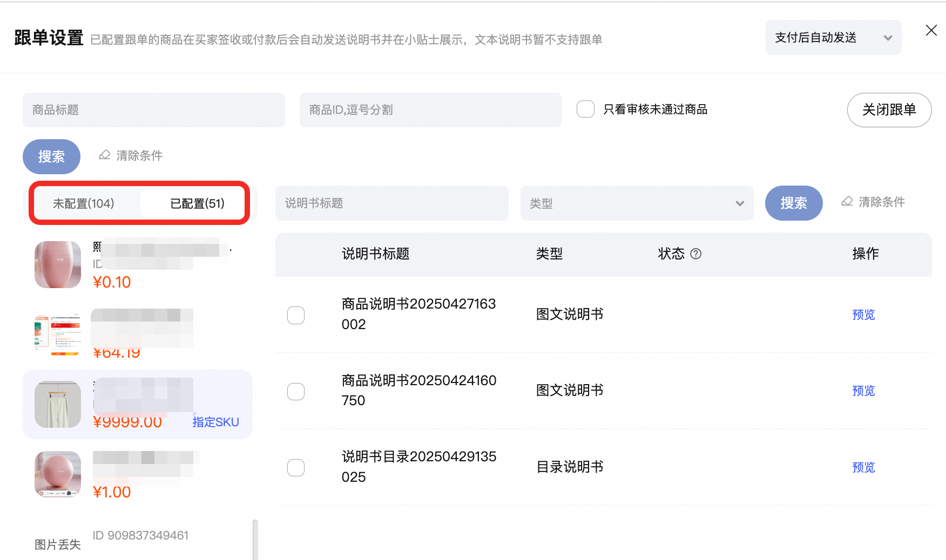Click the right 搜索 button beside 类型
The height and width of the screenshot is (560, 946).
pyautogui.click(x=794, y=203)
